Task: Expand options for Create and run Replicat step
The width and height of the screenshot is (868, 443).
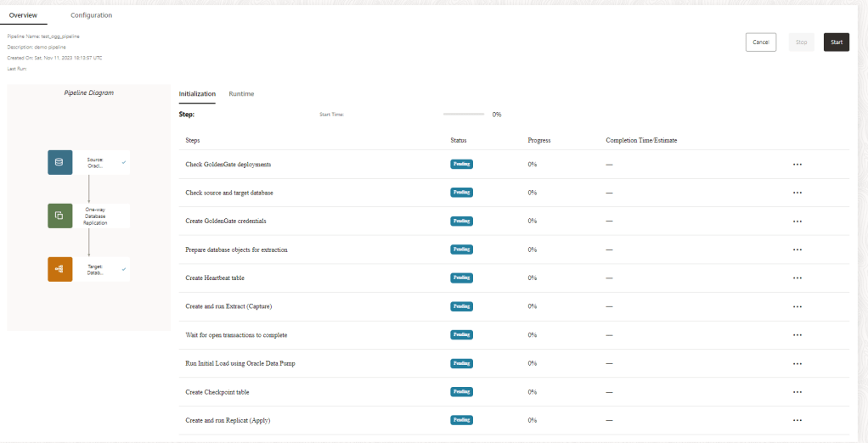Action: [x=797, y=421]
